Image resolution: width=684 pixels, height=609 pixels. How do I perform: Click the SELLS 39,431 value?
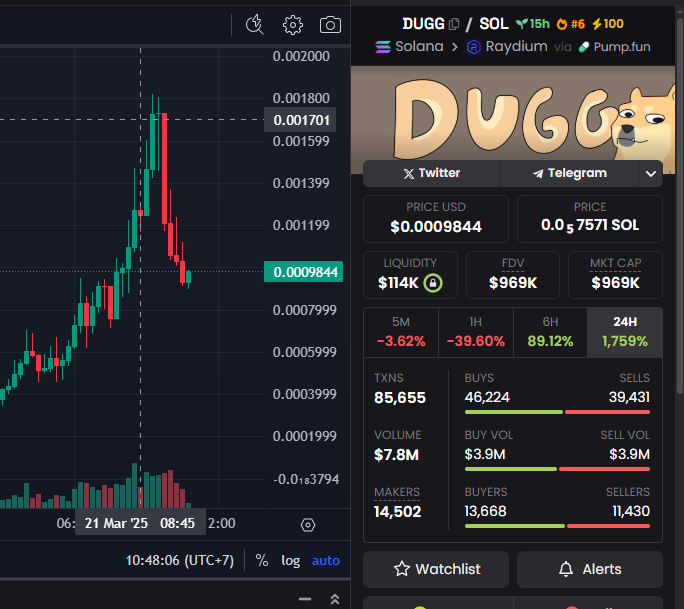(x=629, y=397)
